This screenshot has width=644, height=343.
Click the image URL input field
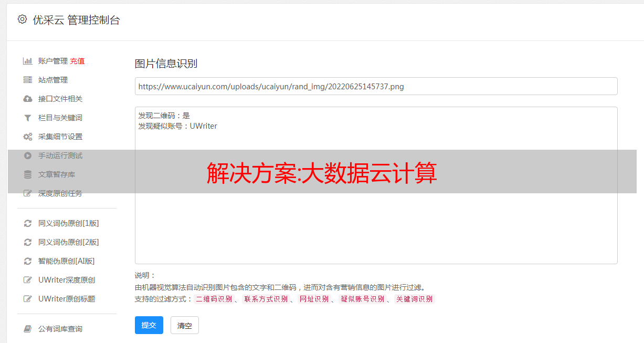click(x=376, y=86)
